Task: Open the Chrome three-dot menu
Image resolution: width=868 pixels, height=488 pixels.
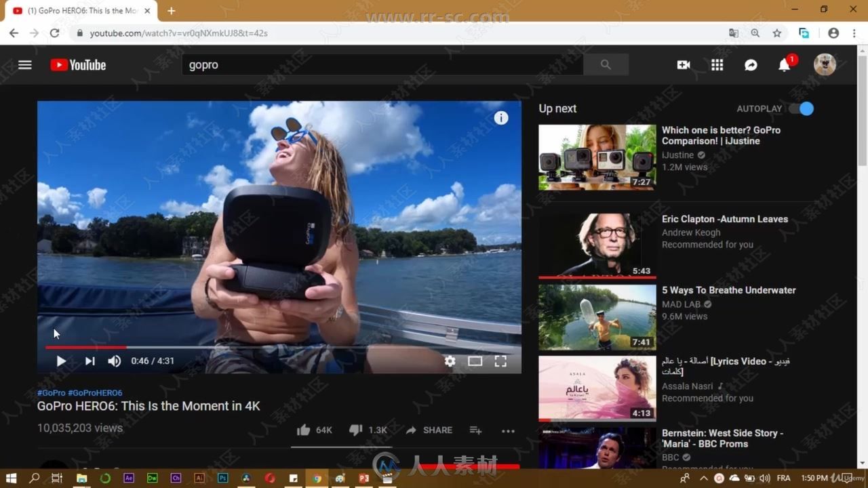Action: [854, 33]
